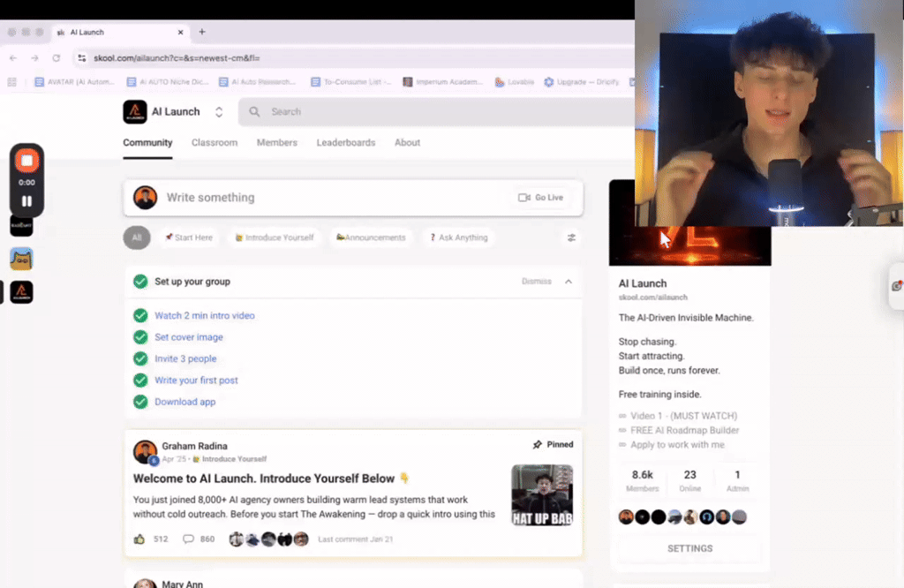
Task: Pause the screen recorder
Action: point(26,201)
